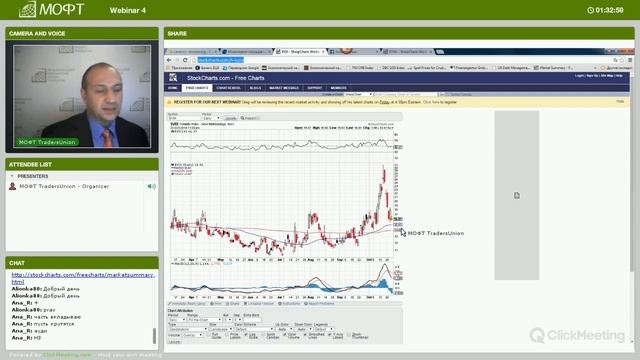Open the chart Type dropdown

187,329
